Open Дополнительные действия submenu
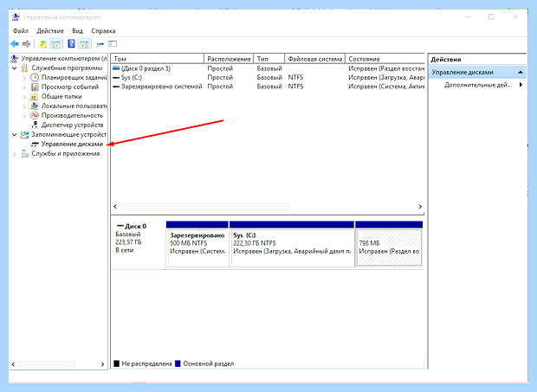This screenshot has width=537, height=392. tap(478, 85)
